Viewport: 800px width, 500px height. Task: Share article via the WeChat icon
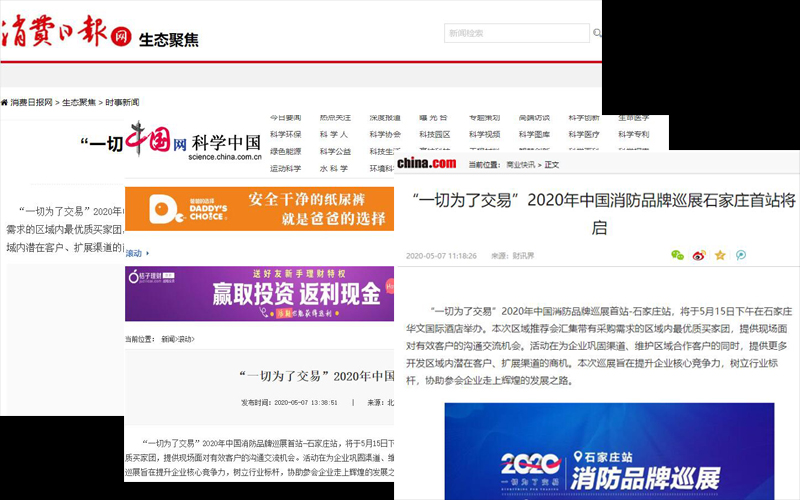coord(677,255)
